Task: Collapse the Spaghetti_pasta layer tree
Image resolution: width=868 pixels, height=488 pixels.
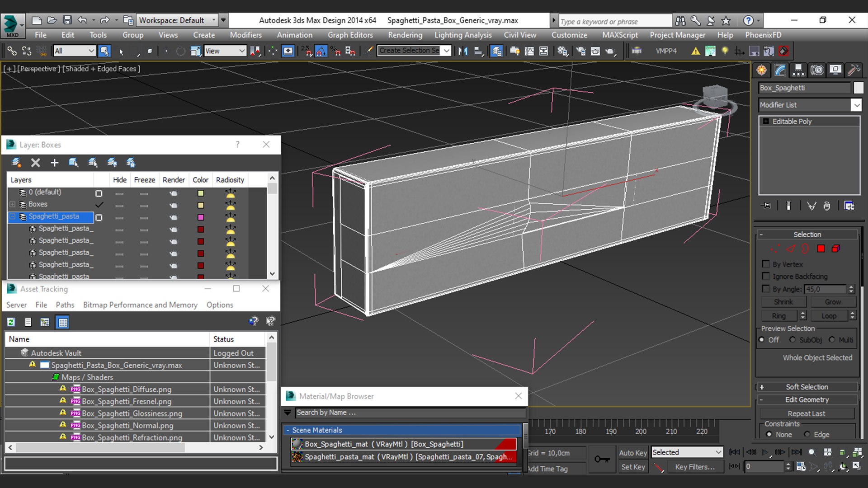Action: [x=13, y=216]
